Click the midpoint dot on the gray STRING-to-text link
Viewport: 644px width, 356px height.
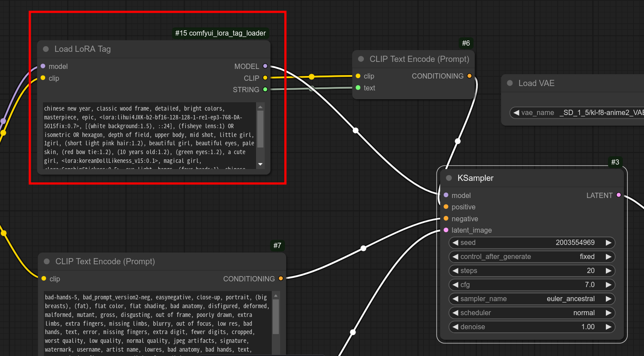tap(311, 89)
